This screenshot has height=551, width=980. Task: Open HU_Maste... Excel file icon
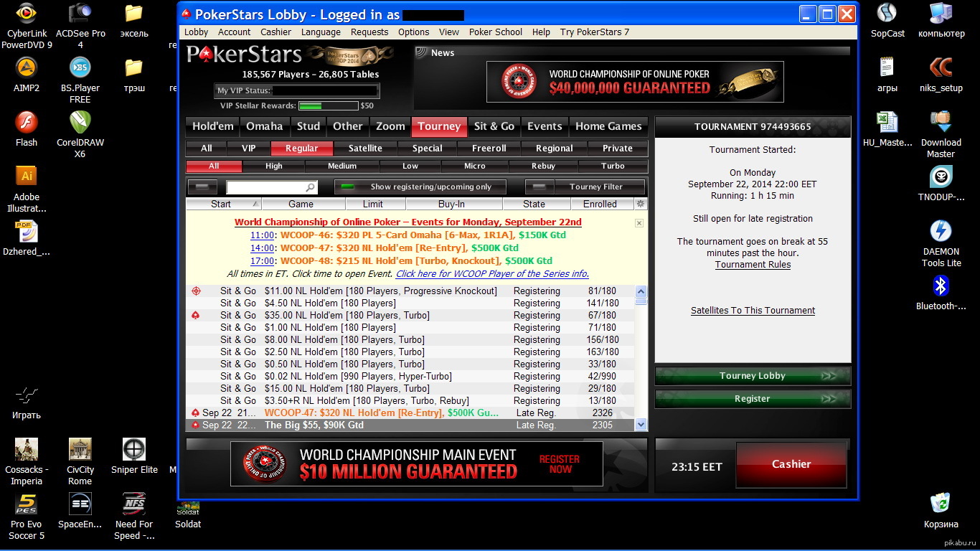click(x=887, y=123)
